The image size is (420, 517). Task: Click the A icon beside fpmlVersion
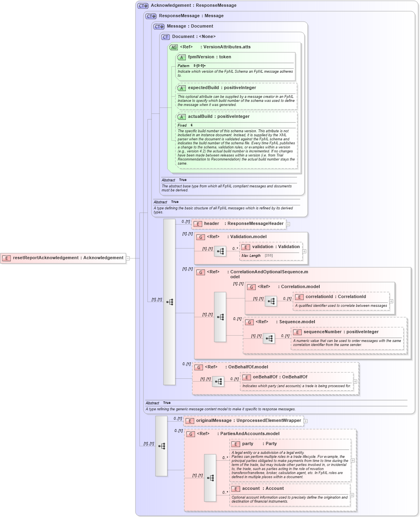(x=181, y=58)
